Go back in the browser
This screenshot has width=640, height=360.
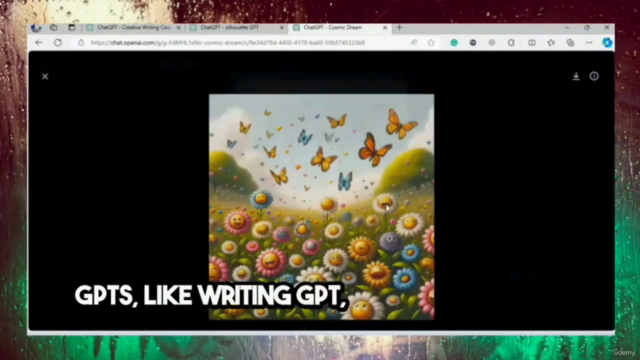click(39, 42)
